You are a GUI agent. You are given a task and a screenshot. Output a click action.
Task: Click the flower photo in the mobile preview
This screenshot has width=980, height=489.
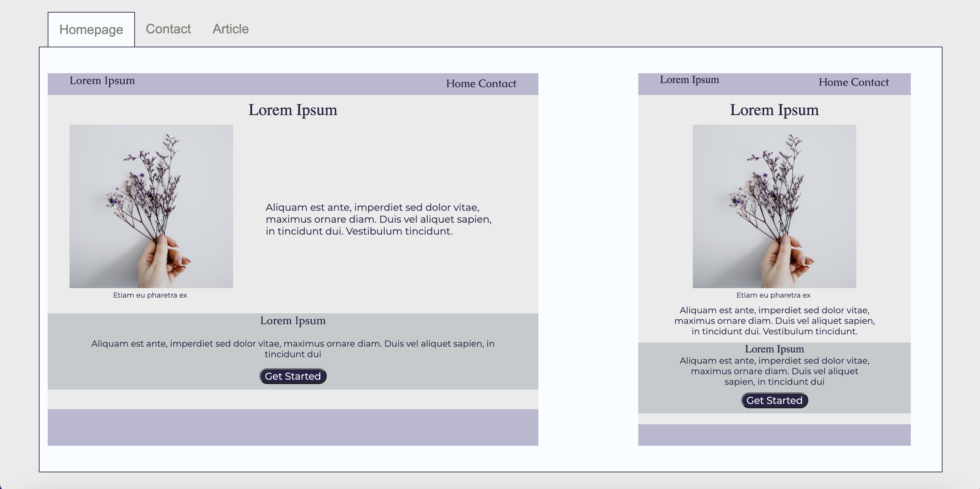tap(774, 207)
